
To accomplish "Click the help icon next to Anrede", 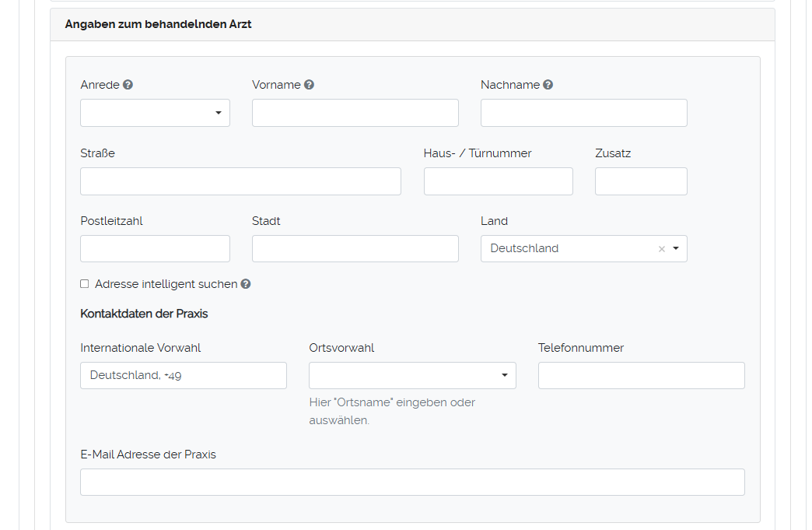I will (128, 85).
